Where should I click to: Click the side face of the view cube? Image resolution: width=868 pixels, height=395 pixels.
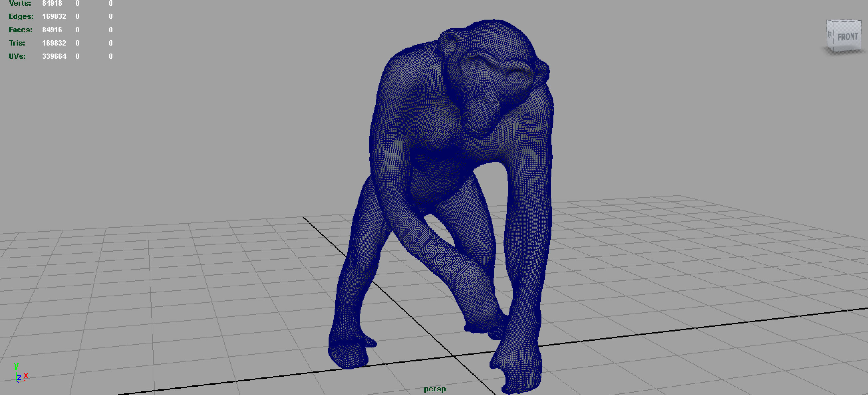830,35
